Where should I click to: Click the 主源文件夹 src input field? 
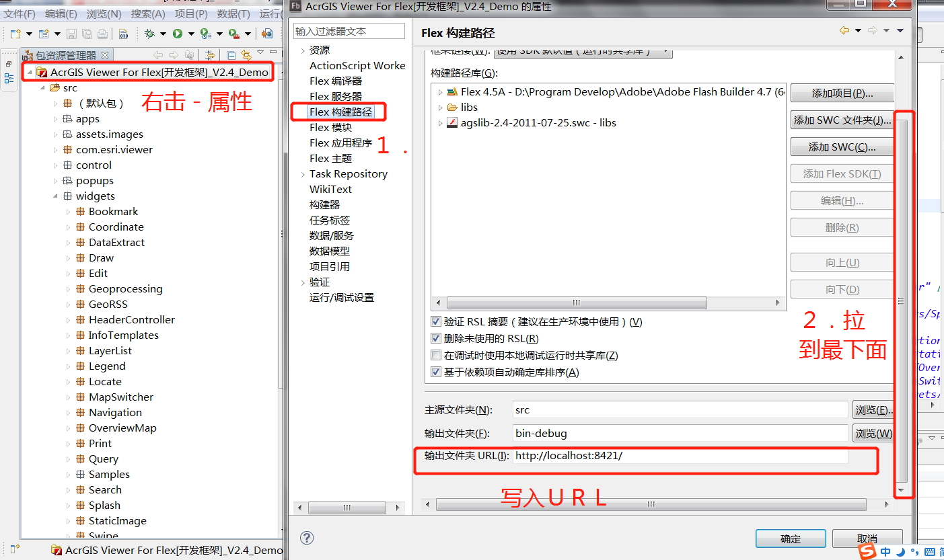680,409
